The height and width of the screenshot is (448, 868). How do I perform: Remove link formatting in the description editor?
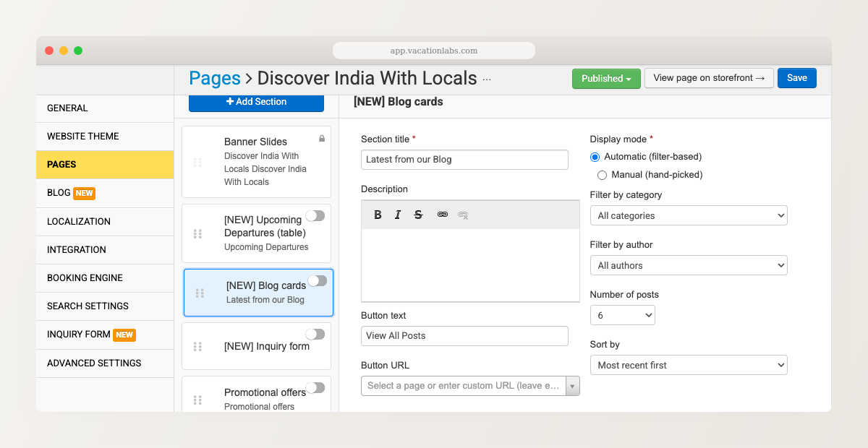coord(462,215)
